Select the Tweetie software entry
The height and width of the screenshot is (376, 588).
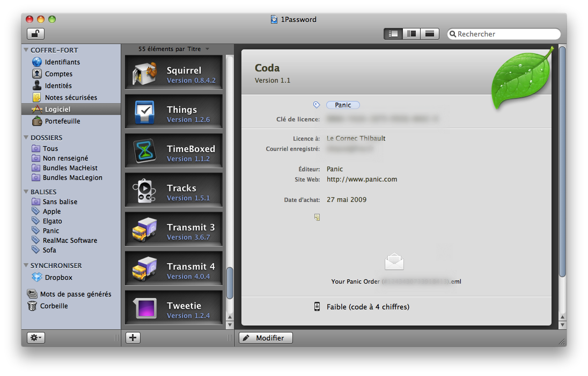point(174,307)
